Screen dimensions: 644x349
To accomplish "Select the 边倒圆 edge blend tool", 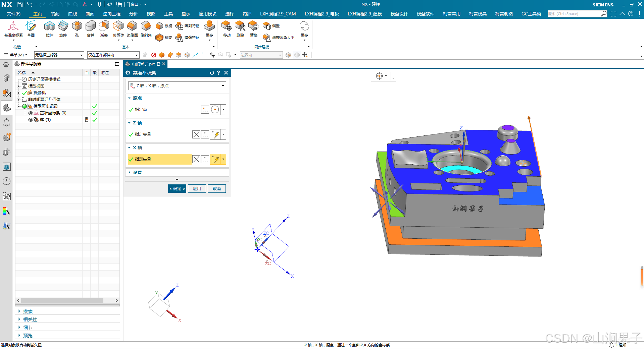I will pyautogui.click(x=132, y=29).
